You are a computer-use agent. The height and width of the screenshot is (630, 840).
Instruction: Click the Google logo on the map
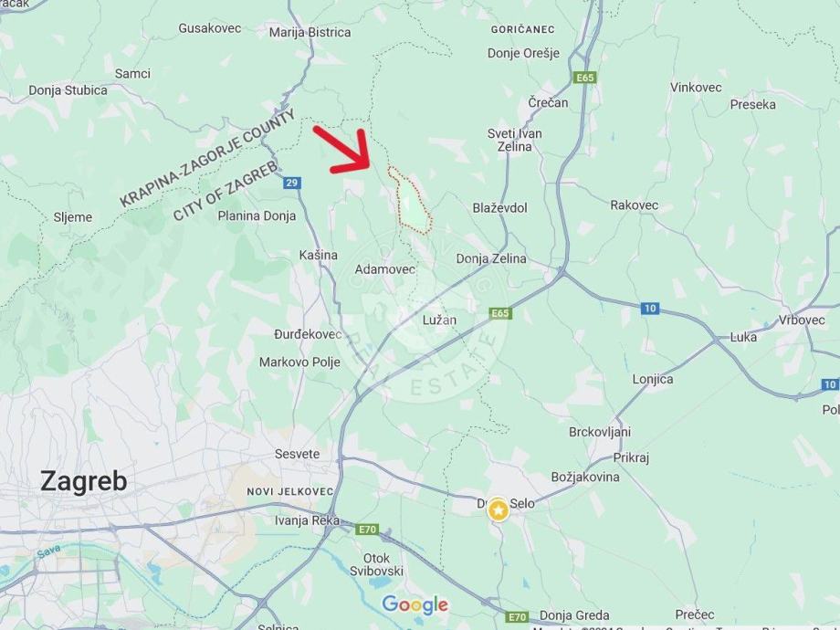coord(415,604)
